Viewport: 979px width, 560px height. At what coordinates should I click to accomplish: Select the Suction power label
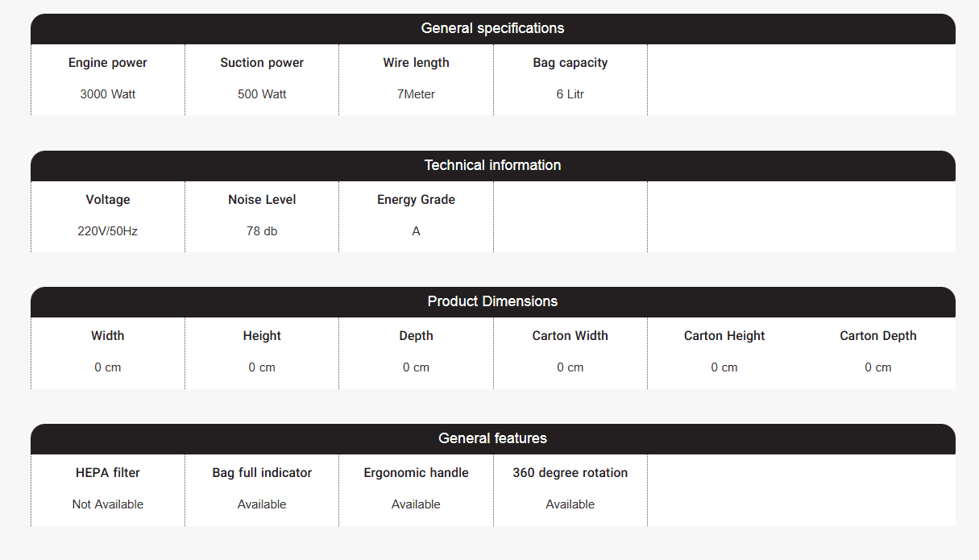[262, 63]
